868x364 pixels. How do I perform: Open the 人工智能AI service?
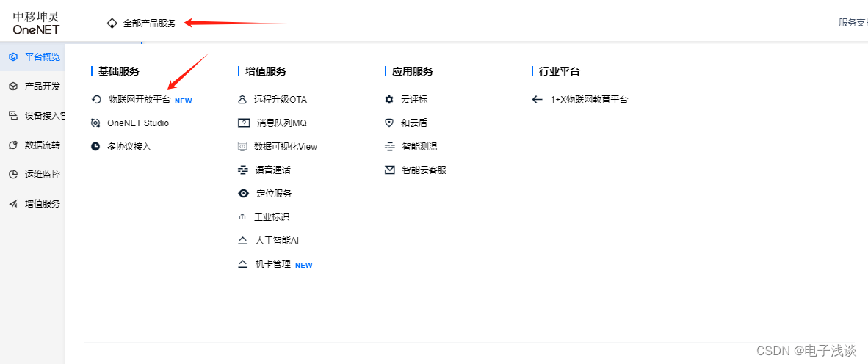tap(277, 241)
